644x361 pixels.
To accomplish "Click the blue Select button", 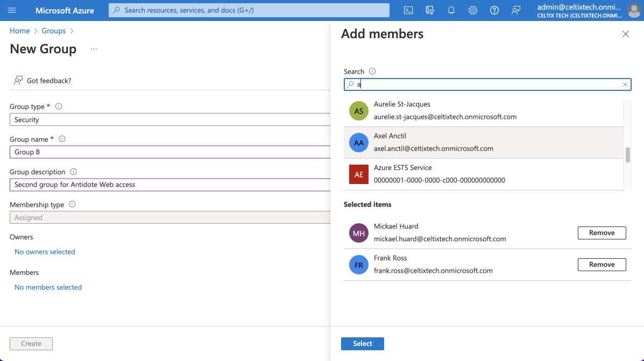I will [x=362, y=344].
